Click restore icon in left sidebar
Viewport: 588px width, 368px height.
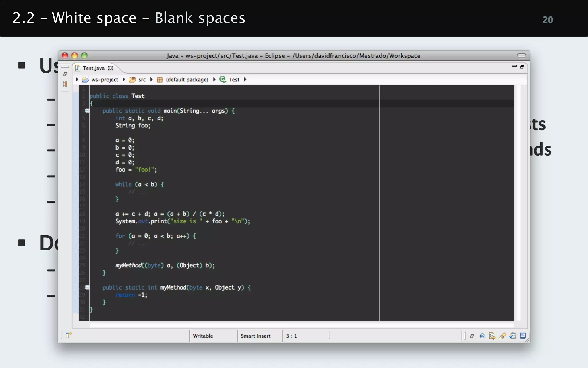click(65, 74)
